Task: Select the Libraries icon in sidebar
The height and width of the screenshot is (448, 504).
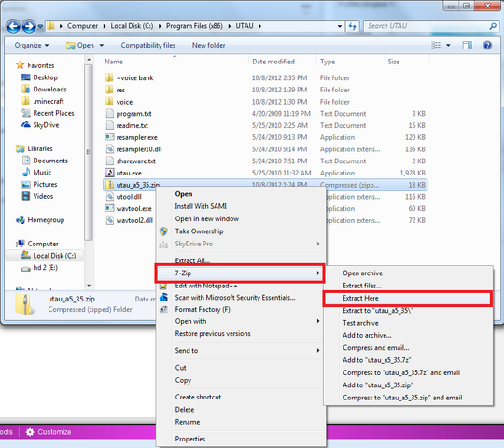Action: (21, 148)
